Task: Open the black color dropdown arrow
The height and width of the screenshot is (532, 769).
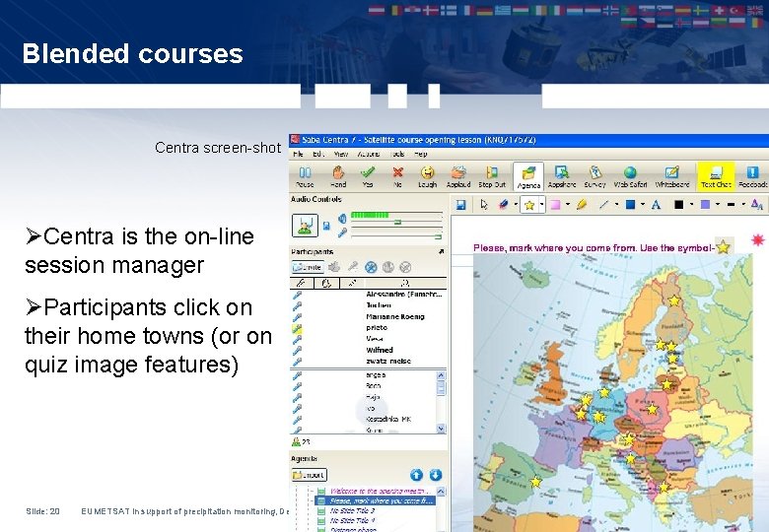Action: coord(691,205)
